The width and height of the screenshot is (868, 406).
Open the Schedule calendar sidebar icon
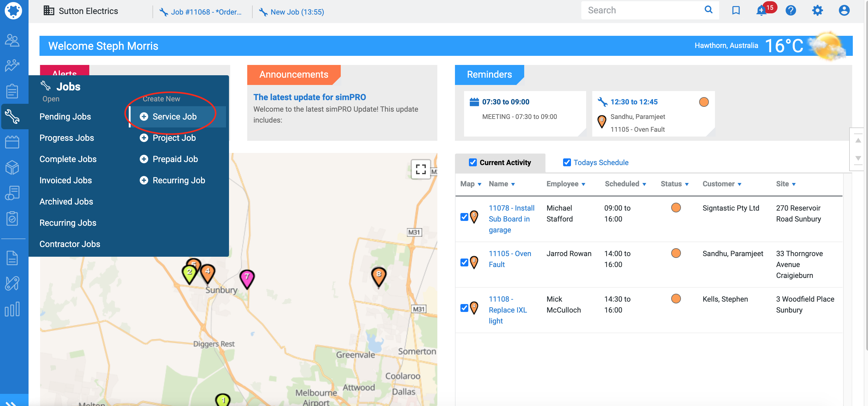12,142
